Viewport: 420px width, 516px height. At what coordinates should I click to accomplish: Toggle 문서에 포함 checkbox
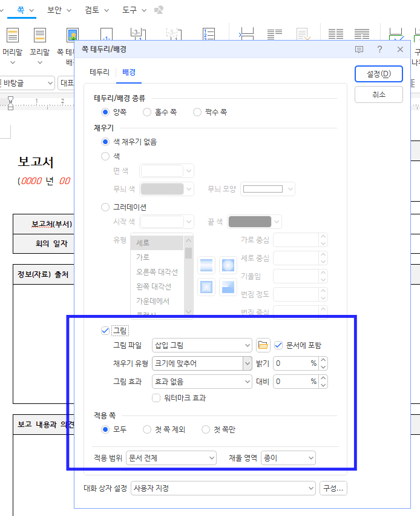pos(278,345)
